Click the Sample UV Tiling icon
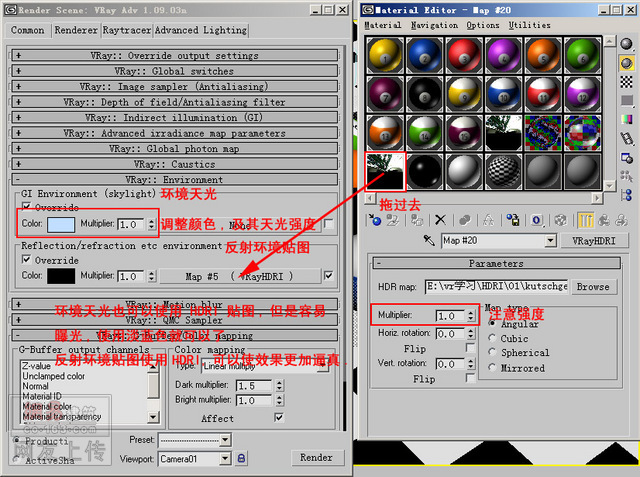 tap(627, 100)
